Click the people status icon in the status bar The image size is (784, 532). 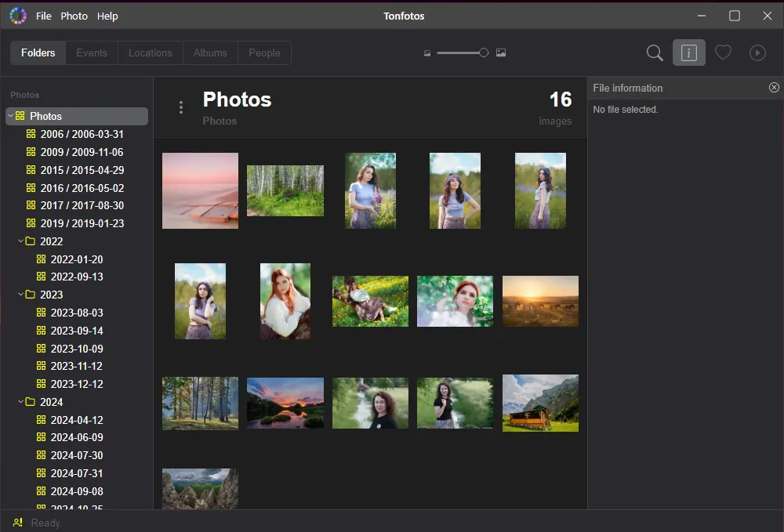coord(16,523)
